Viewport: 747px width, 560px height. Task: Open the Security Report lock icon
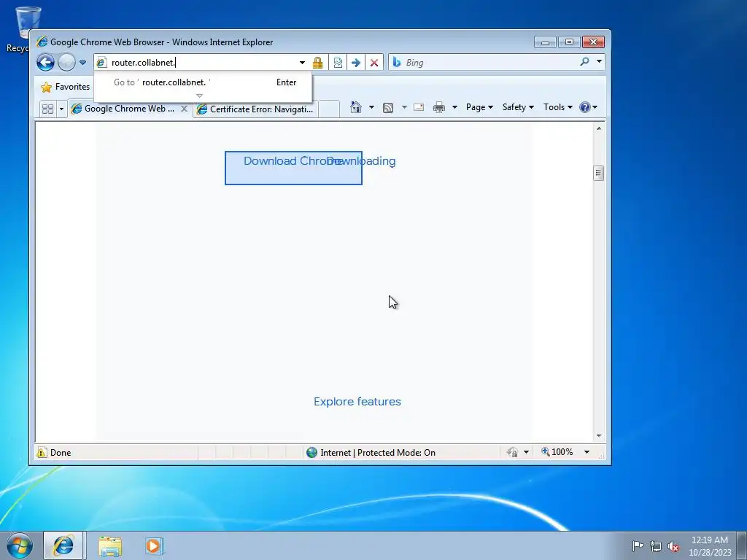[318, 63]
